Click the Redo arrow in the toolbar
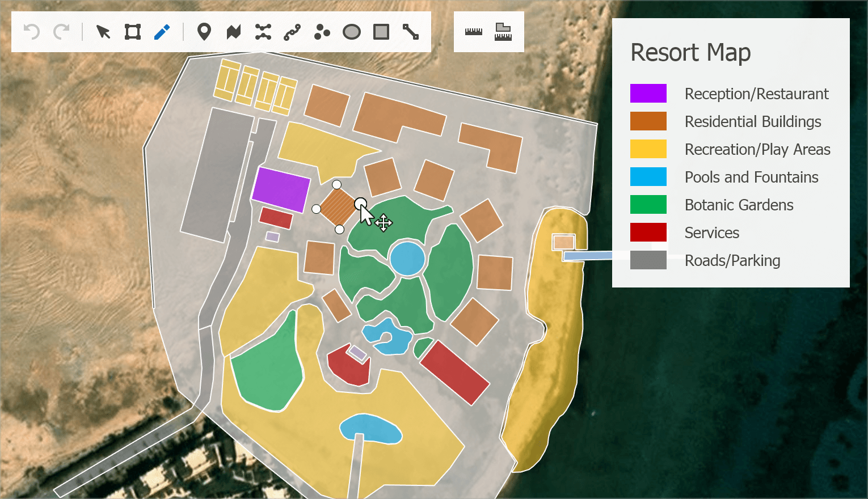The width and height of the screenshot is (868, 499). pos(61,32)
